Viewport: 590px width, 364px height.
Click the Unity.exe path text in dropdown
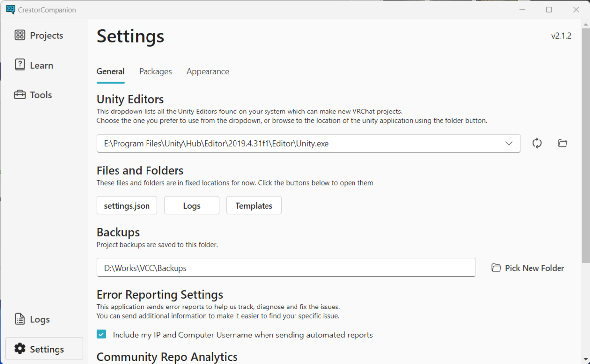coord(216,144)
